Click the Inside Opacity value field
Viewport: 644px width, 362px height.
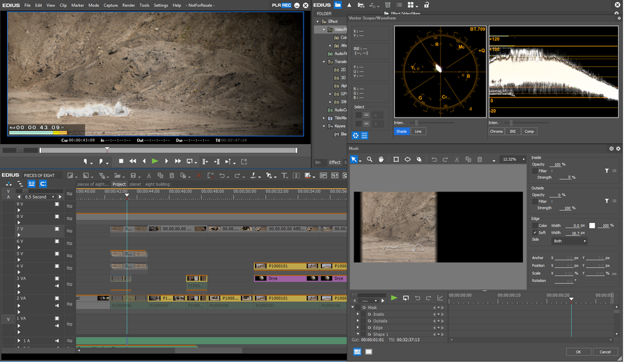click(556, 165)
